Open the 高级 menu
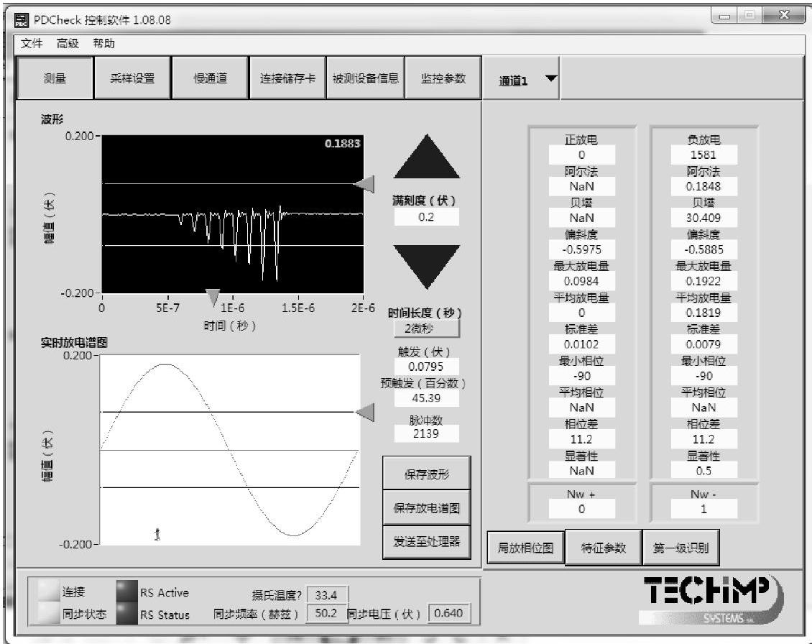The image size is (812, 644). coord(68,44)
